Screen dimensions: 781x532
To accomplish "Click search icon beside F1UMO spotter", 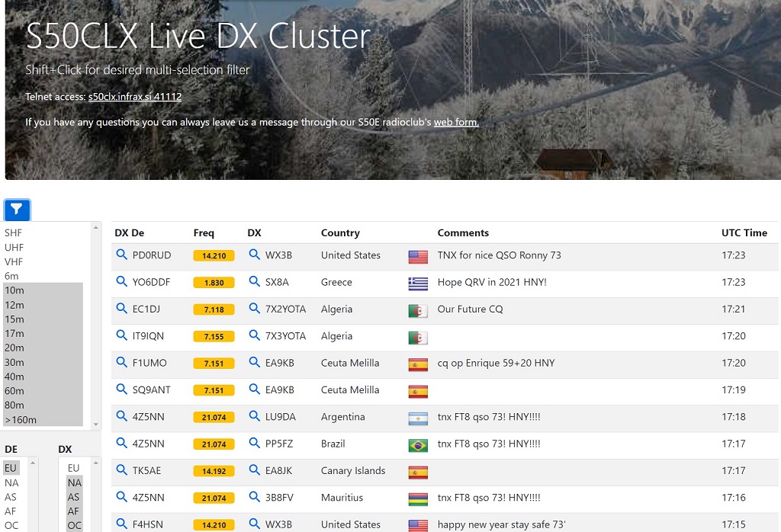I will [x=121, y=363].
